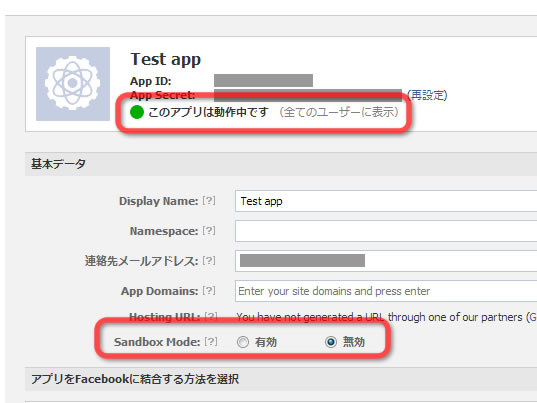Click the Test app gear icon thumbnail
Viewport: 537px width, 403px height.
tap(73, 84)
